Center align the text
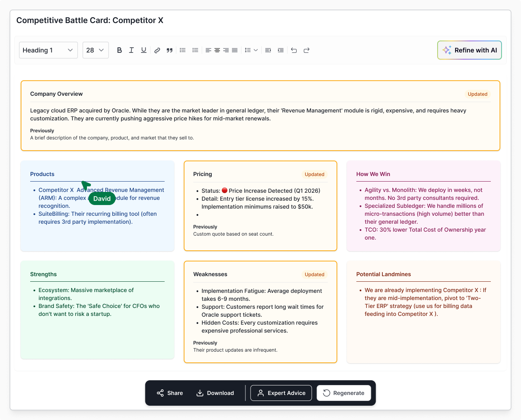This screenshot has width=521, height=420. (x=217, y=50)
